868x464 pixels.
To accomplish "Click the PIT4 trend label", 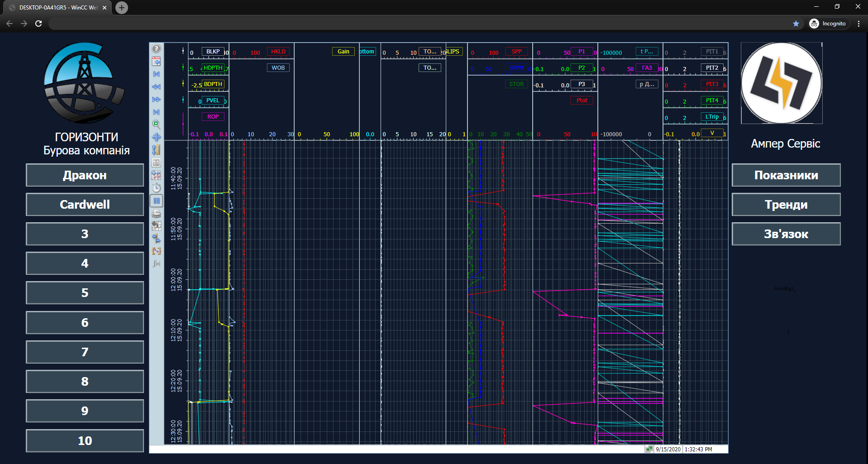I will click(x=712, y=100).
